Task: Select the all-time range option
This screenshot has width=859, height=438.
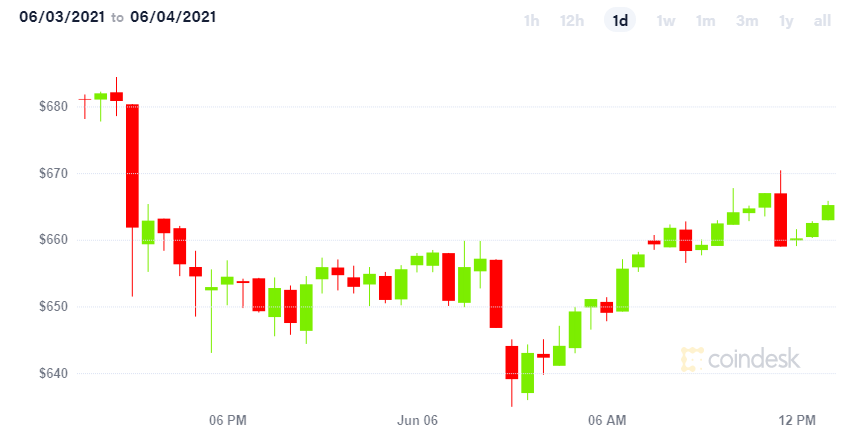Action: tap(822, 21)
